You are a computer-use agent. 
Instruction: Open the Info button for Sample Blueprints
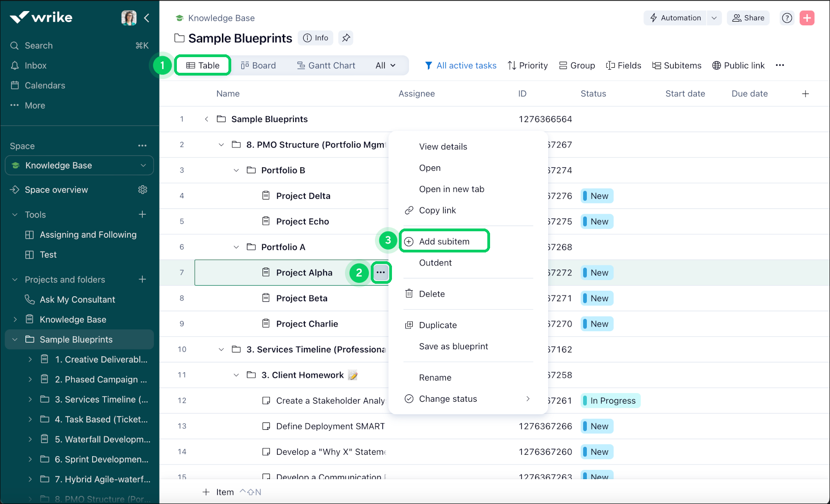[316, 38]
